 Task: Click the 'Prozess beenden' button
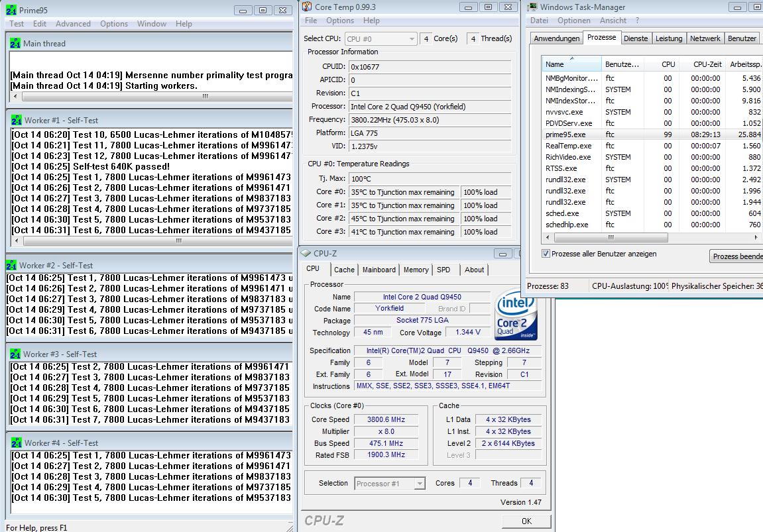736,256
